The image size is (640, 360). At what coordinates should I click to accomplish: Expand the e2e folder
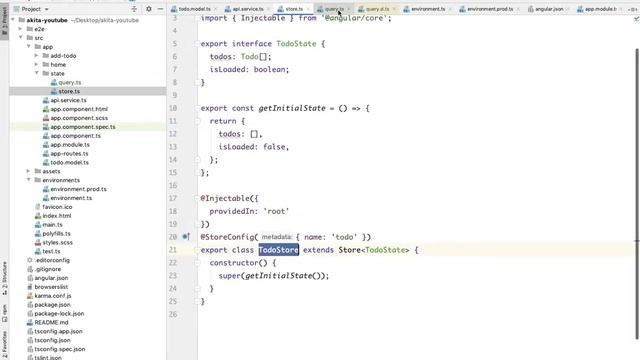(21, 29)
